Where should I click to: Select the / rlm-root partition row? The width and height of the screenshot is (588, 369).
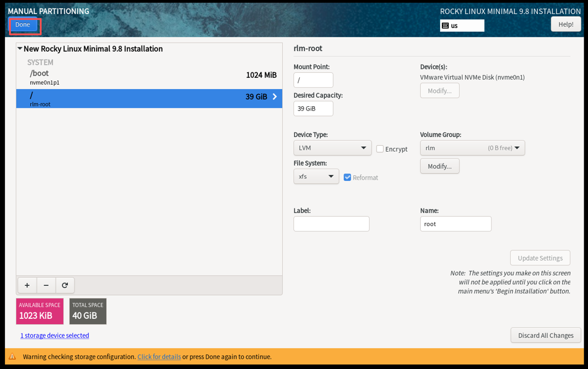point(149,99)
